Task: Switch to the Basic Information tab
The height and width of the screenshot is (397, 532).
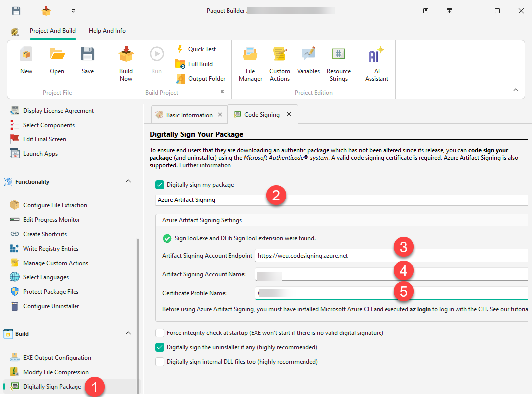Action: pyautogui.click(x=188, y=114)
